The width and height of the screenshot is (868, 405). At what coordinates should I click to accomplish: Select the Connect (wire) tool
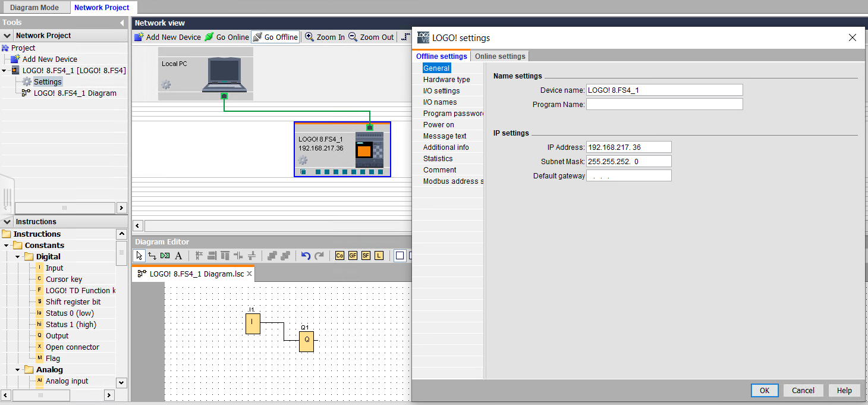tap(152, 256)
